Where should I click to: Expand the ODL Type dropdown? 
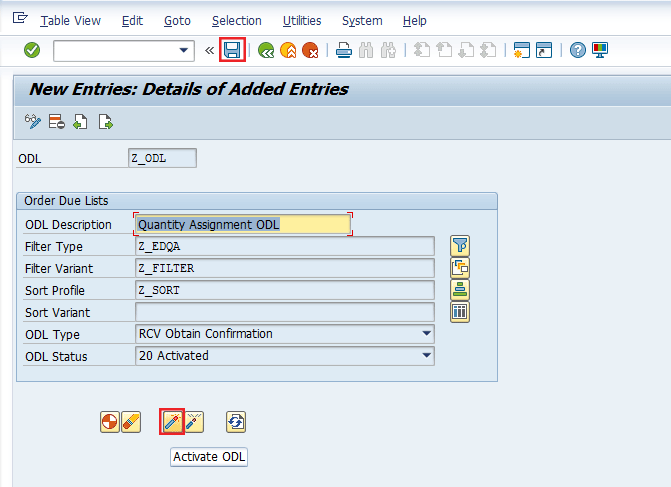[427, 334]
